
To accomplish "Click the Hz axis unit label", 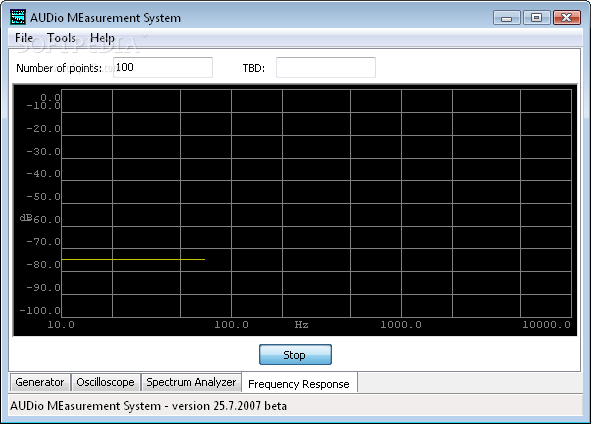I will coord(302,325).
